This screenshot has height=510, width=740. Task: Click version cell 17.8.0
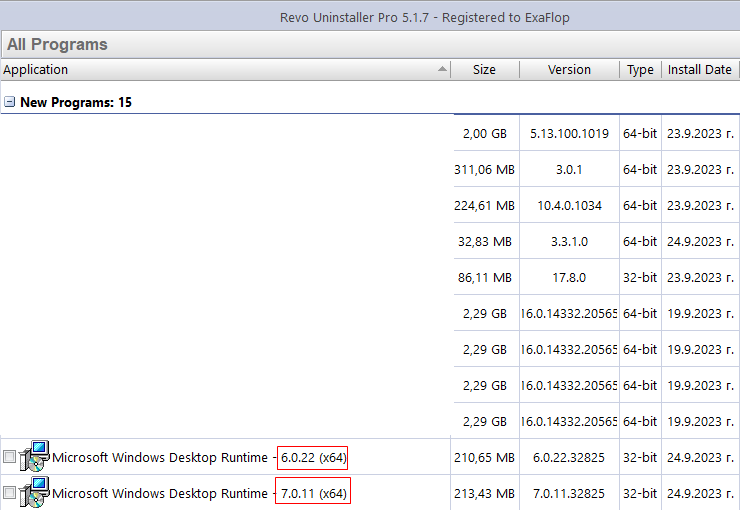[x=569, y=277]
